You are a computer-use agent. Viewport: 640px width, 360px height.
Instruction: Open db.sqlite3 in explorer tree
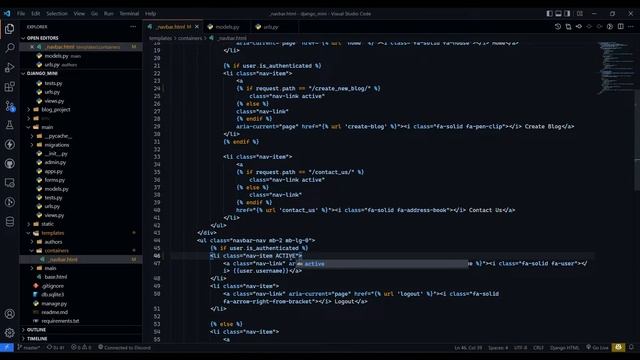tap(53, 294)
